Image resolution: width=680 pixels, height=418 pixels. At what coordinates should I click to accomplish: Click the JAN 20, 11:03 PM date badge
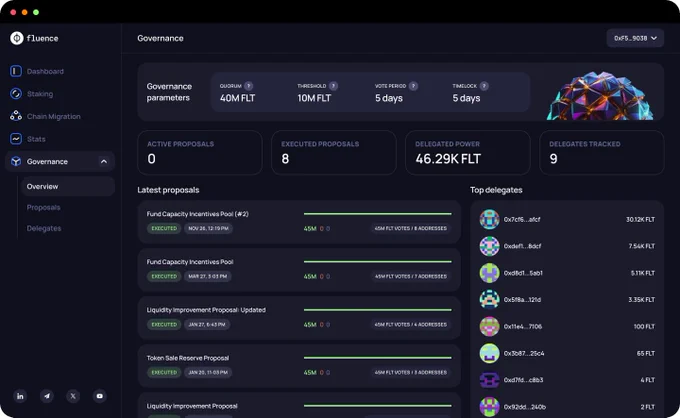[208, 372]
